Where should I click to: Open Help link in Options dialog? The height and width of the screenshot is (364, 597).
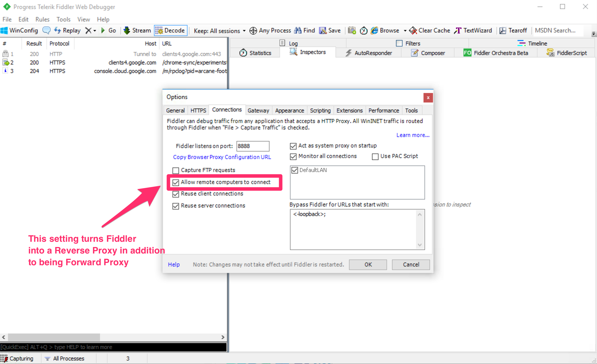[x=174, y=264]
